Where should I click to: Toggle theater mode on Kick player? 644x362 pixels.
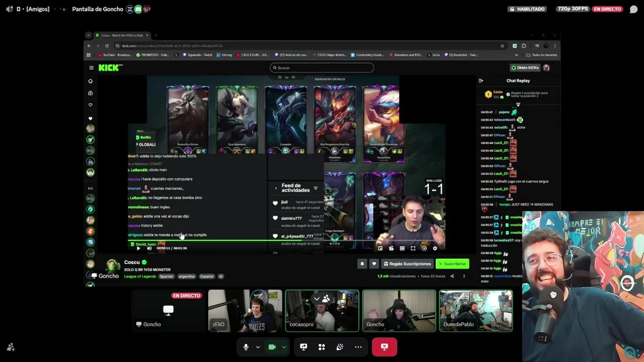[402, 248]
